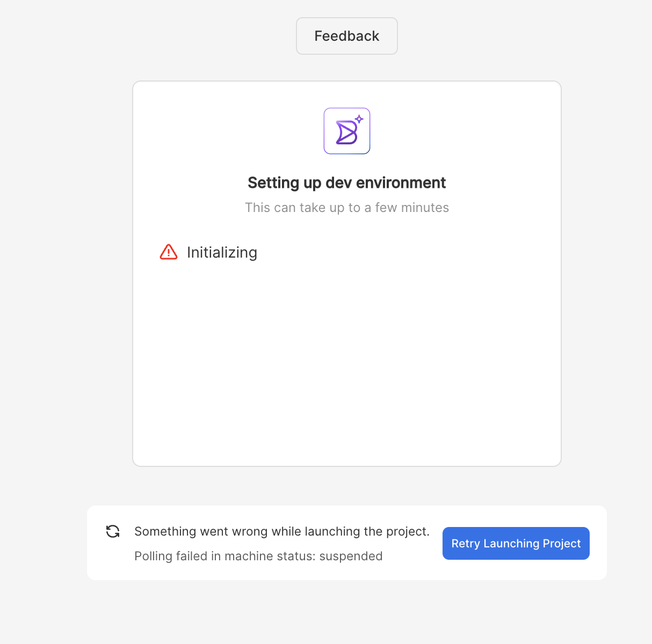Click the empty area of setup card
The width and height of the screenshot is (652, 644).
pyautogui.click(x=347, y=365)
